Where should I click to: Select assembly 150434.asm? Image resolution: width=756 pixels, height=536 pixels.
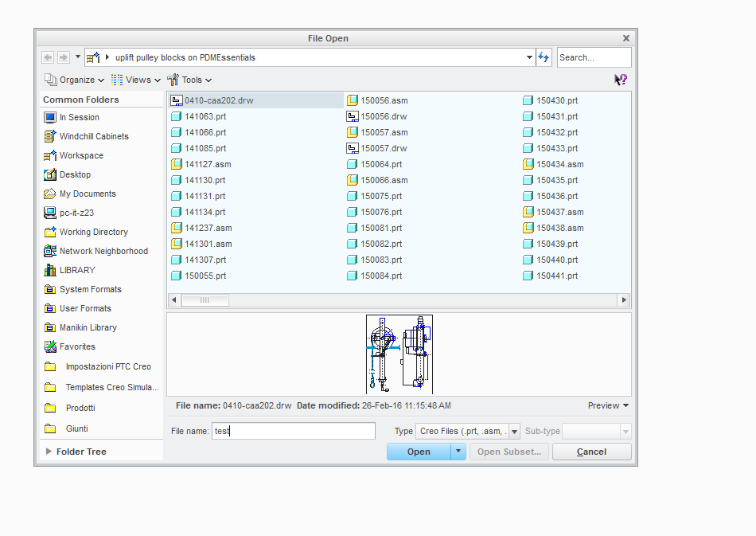pos(554,164)
